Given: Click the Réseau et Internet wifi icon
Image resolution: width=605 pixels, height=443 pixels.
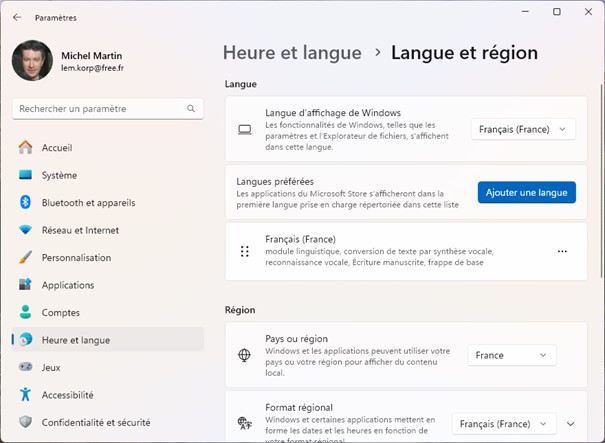Looking at the screenshot, I should click(25, 230).
